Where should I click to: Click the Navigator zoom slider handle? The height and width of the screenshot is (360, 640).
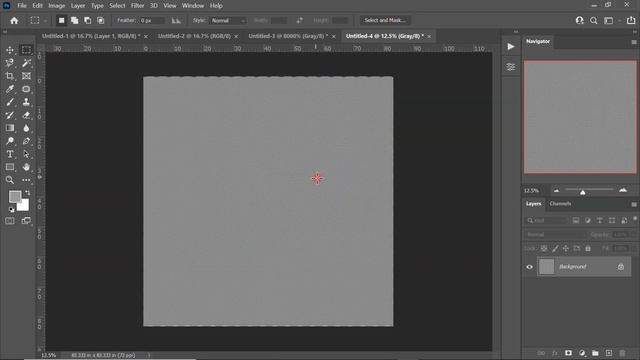[583, 192]
